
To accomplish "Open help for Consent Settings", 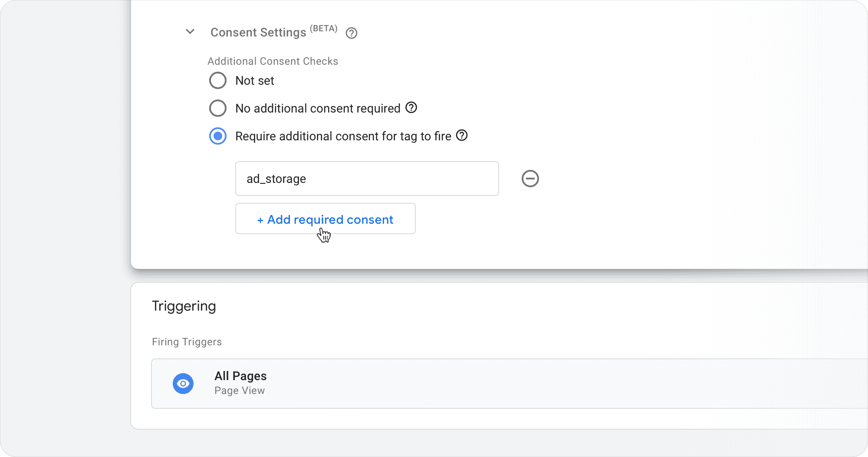I will tap(352, 33).
